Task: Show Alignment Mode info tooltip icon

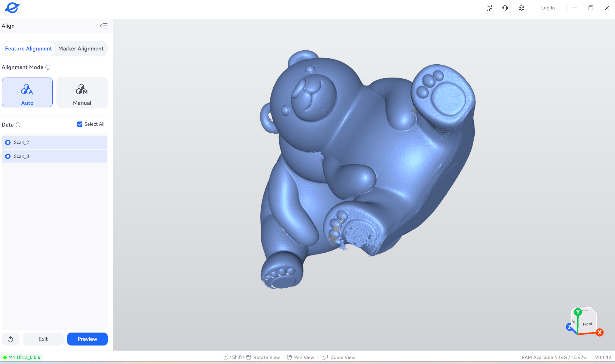Action: click(x=48, y=67)
